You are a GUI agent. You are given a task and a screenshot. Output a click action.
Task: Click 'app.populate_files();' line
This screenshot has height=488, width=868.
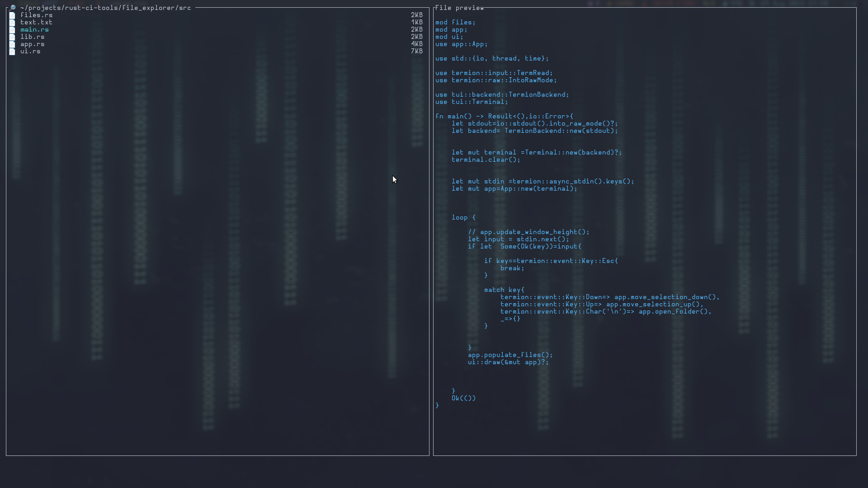510,355
